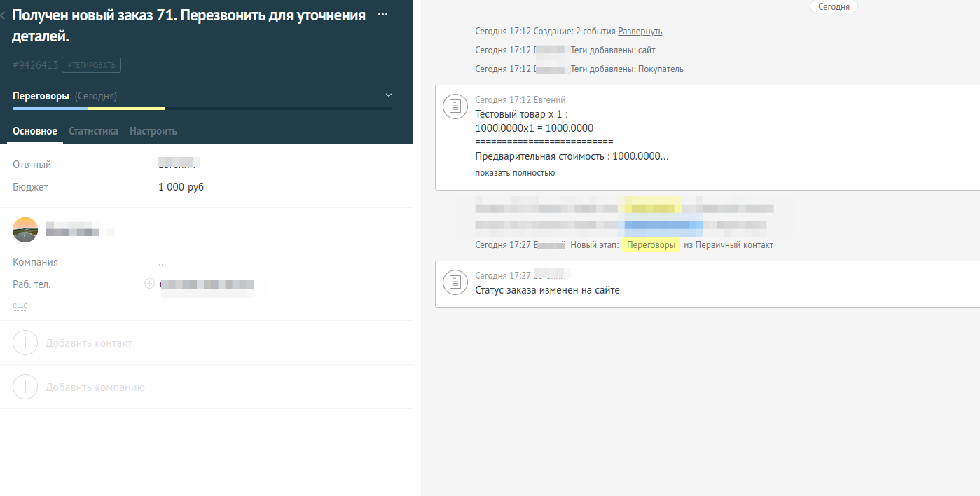Expand the Переговоры stage dropdown chevron

(389, 95)
